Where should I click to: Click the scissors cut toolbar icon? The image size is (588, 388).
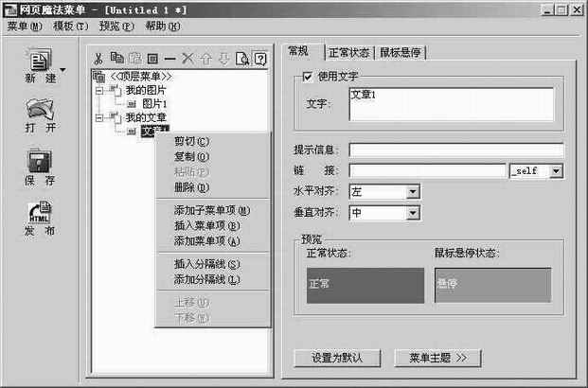pyautogui.click(x=98, y=59)
